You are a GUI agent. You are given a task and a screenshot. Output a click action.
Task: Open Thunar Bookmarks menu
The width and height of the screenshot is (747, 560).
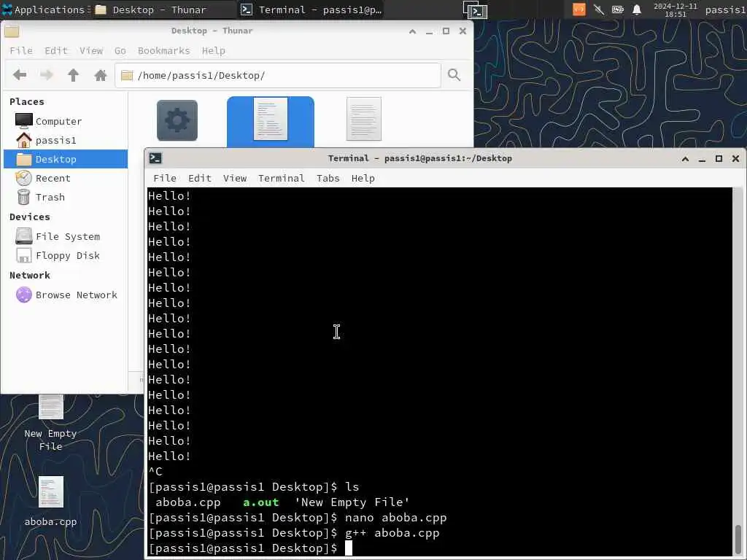[x=164, y=50]
